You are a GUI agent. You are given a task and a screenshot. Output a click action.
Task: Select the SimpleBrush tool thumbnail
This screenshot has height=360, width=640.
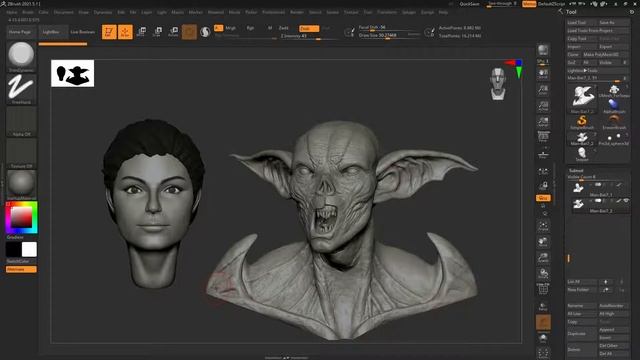tap(582, 122)
